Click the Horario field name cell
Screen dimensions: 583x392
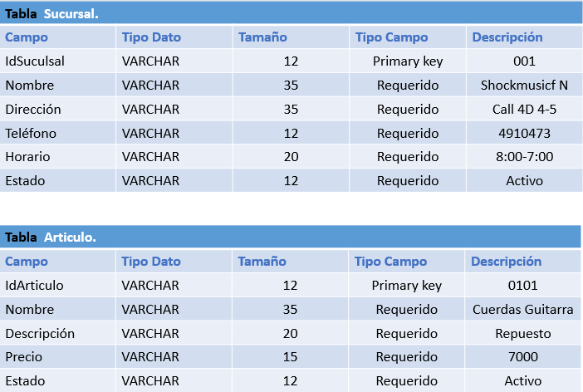point(27,157)
